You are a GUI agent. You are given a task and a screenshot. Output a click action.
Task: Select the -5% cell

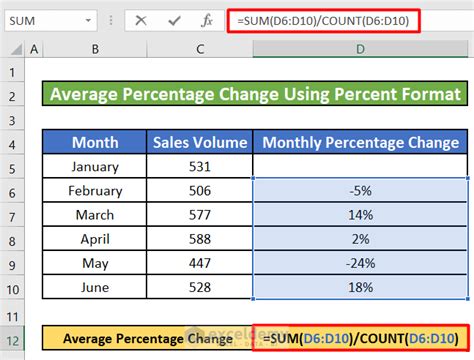pyautogui.click(x=360, y=190)
